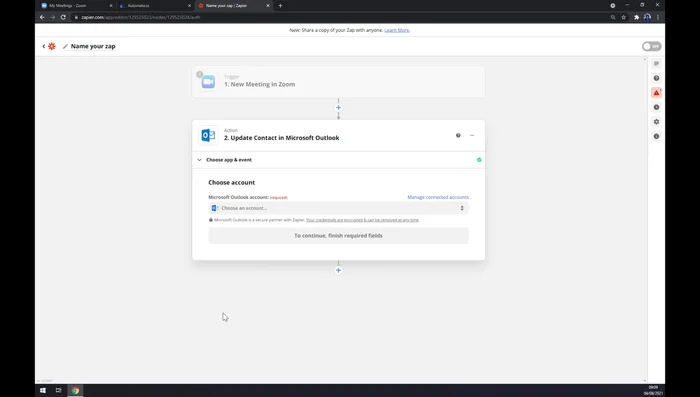Click the Chrome taskbar icon

[x=75, y=390]
